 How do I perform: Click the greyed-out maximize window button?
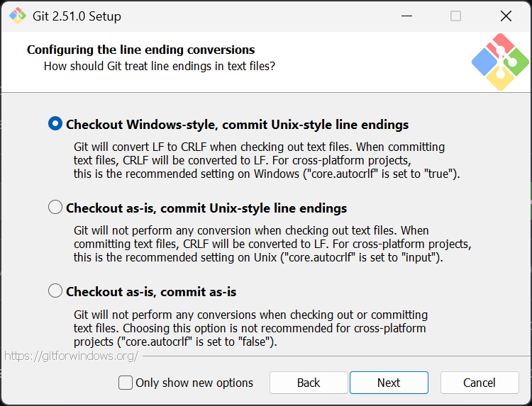click(x=455, y=16)
